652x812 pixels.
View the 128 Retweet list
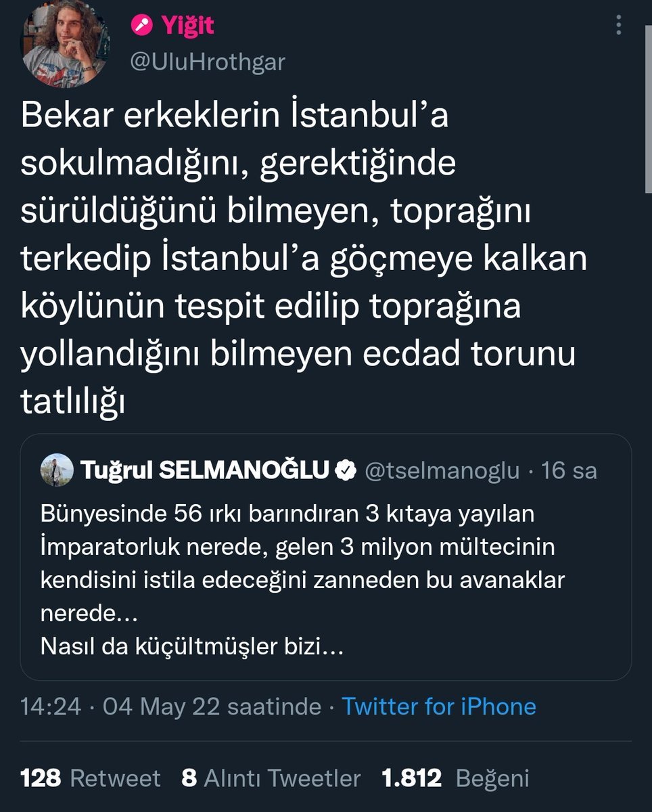(x=91, y=777)
